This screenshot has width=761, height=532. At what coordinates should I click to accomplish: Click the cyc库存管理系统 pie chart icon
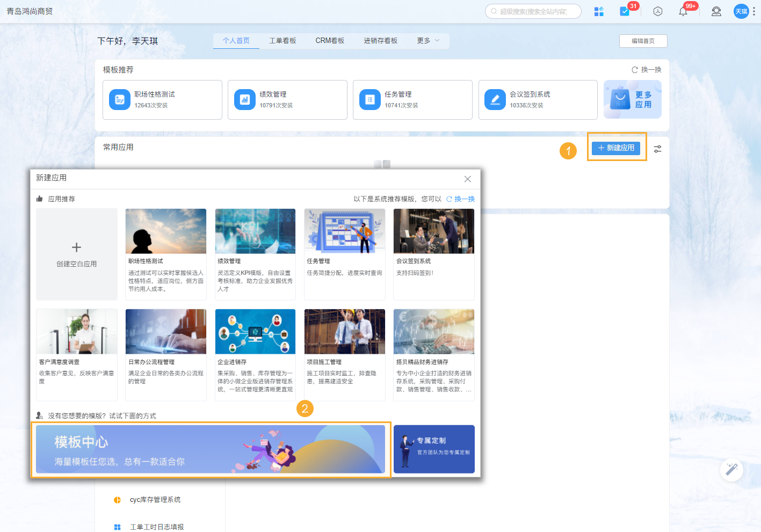coord(117,499)
